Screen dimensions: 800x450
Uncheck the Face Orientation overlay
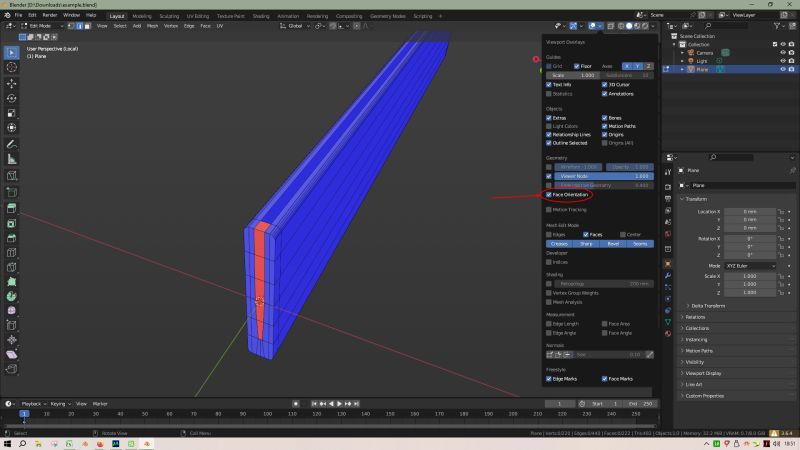coord(549,194)
